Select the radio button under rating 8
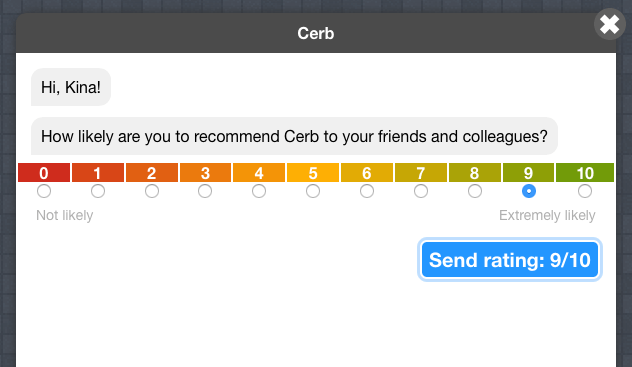 tap(475, 191)
